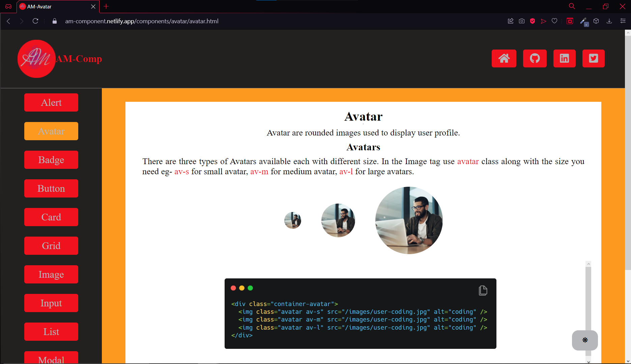Open the toolbar customization sliders menu
The height and width of the screenshot is (364, 631).
click(623, 21)
